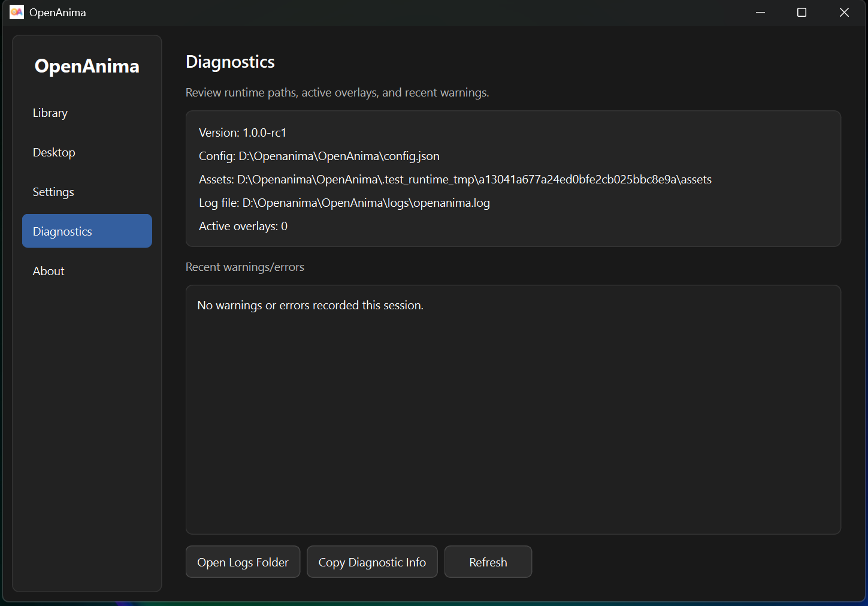868x606 pixels.
Task: Switch to the Desktop sidebar page
Action: click(x=87, y=152)
